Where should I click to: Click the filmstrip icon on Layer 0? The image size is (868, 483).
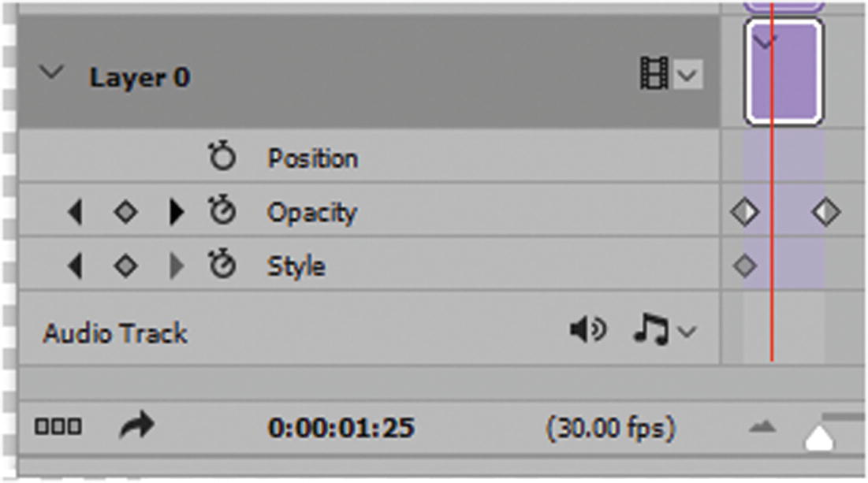click(x=654, y=76)
